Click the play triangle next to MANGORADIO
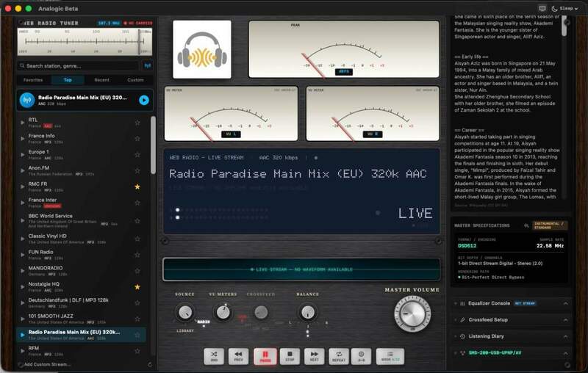Screen dimensions: 588x373 pyautogui.click(x=23, y=271)
